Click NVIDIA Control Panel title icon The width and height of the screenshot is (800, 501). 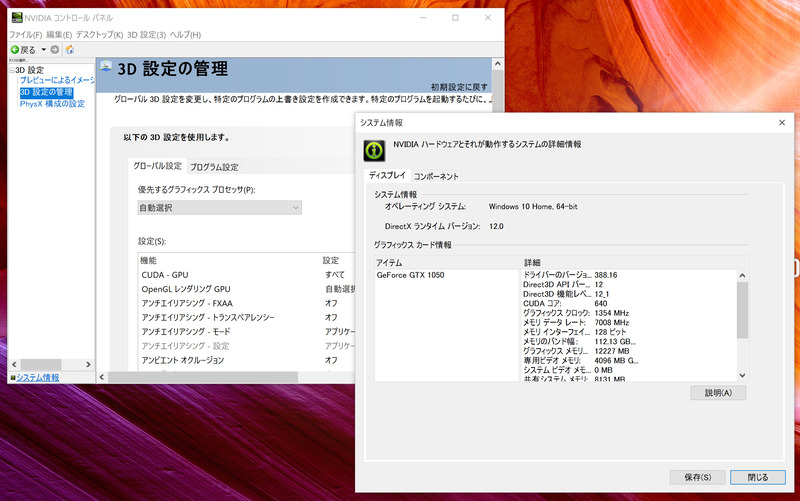tap(17, 18)
